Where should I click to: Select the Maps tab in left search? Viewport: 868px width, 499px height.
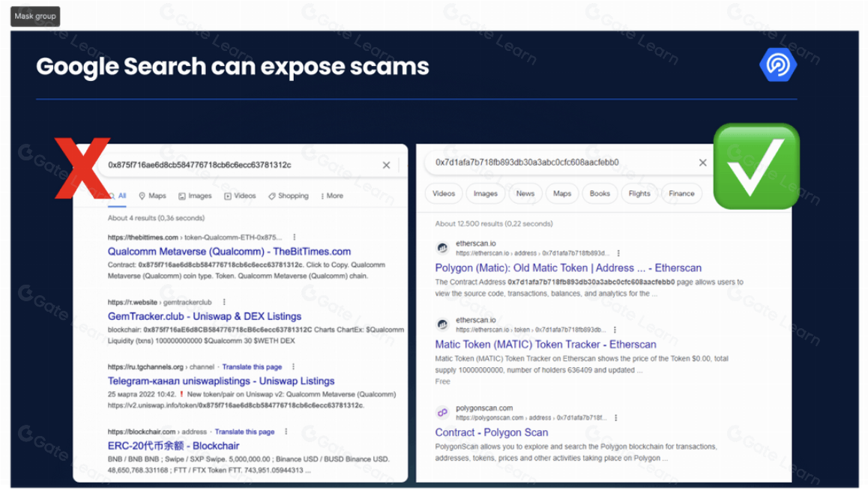(152, 196)
